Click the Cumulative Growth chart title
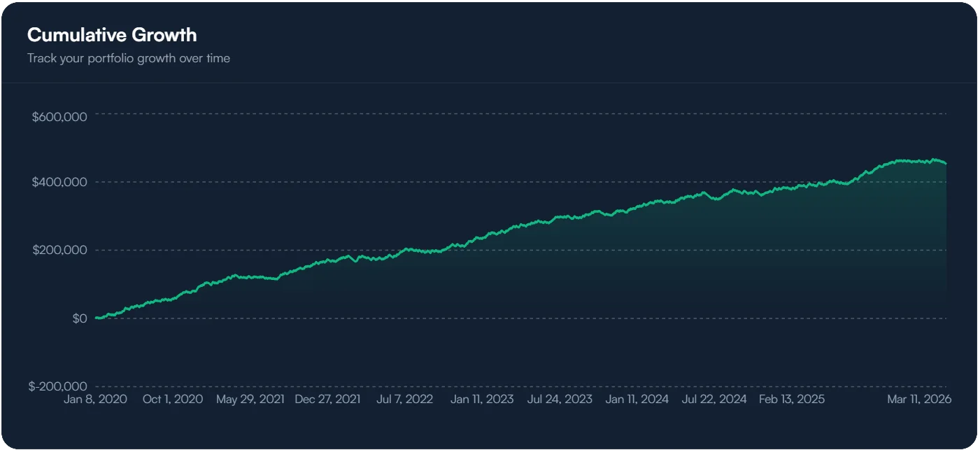Viewport: 980px width, 450px height. click(112, 35)
